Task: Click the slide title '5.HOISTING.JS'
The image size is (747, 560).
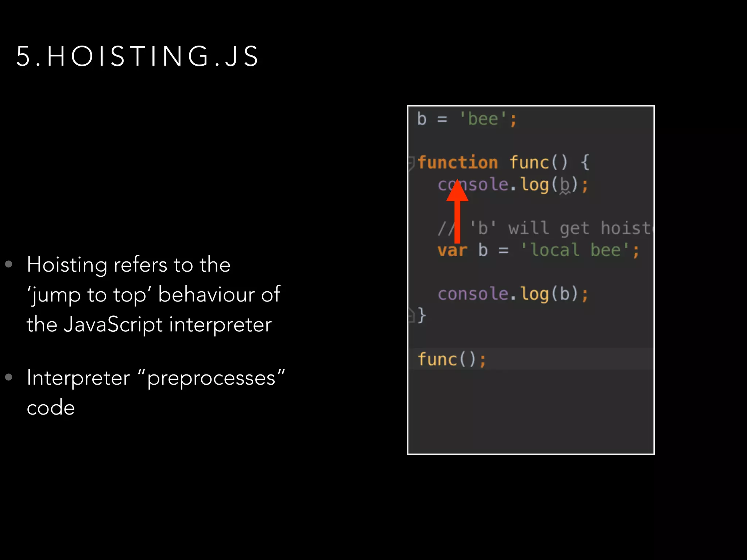Action: click(138, 57)
